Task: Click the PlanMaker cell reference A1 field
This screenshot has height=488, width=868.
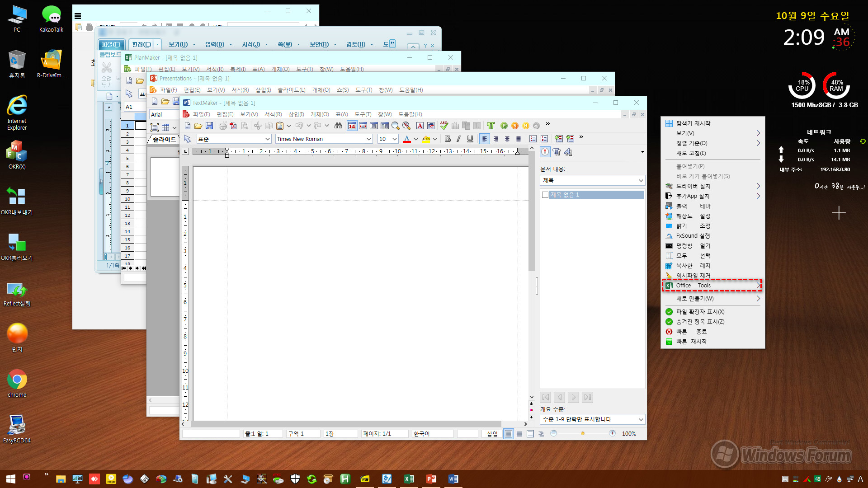Action: point(135,107)
